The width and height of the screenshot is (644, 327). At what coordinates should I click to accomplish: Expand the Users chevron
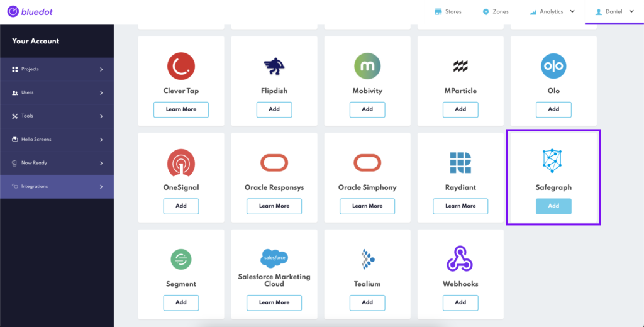tap(101, 93)
